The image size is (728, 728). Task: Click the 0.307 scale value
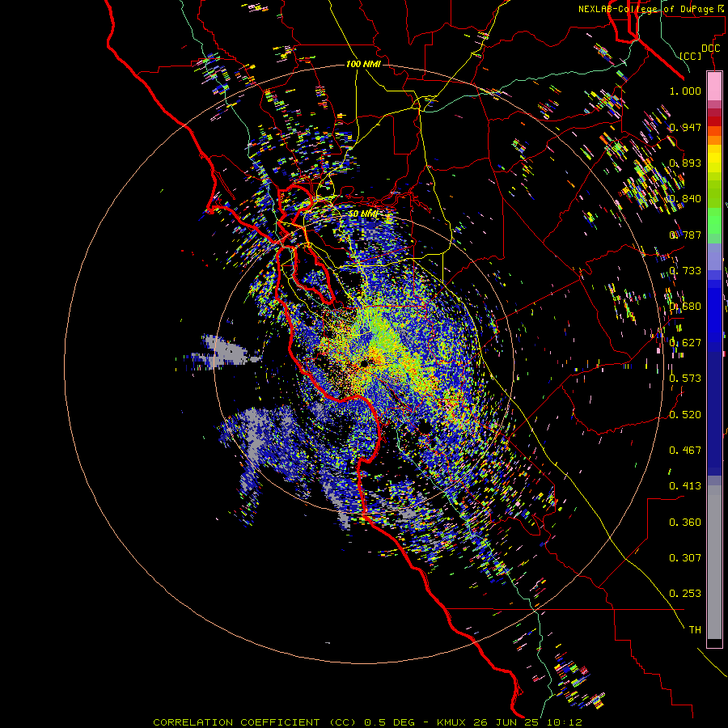tap(685, 558)
